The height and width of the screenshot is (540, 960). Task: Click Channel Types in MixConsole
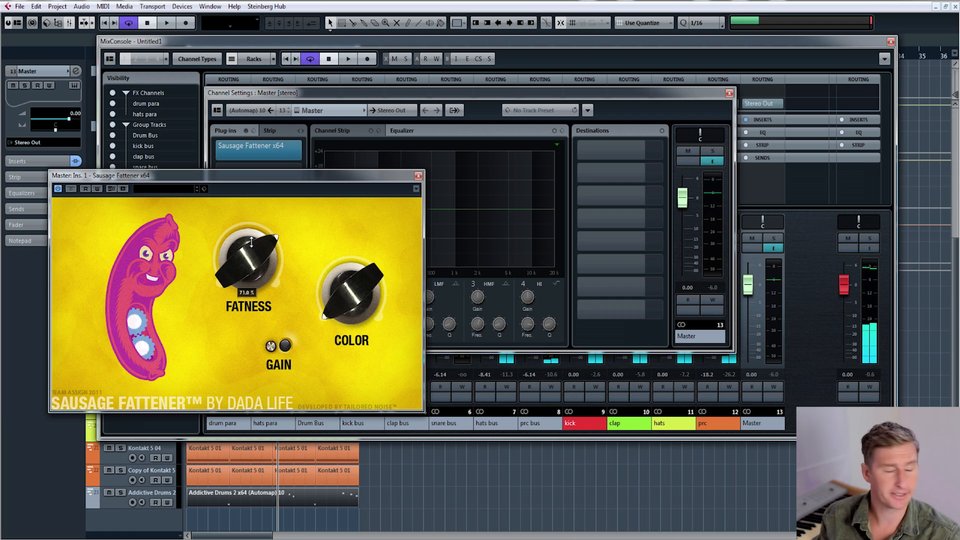(197, 59)
